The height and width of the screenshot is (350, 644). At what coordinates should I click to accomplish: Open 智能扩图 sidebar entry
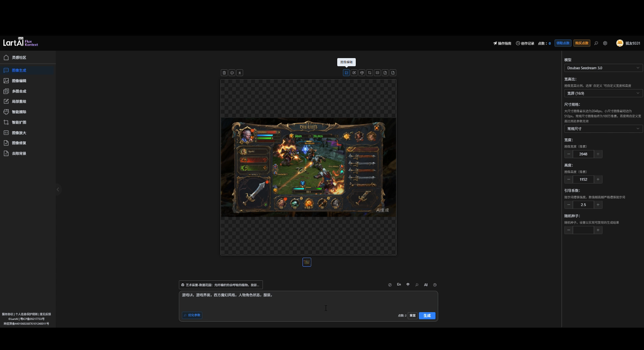point(27,122)
